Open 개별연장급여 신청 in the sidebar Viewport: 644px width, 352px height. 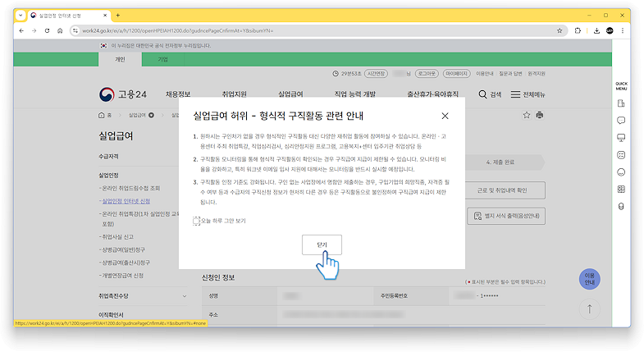tap(122, 276)
